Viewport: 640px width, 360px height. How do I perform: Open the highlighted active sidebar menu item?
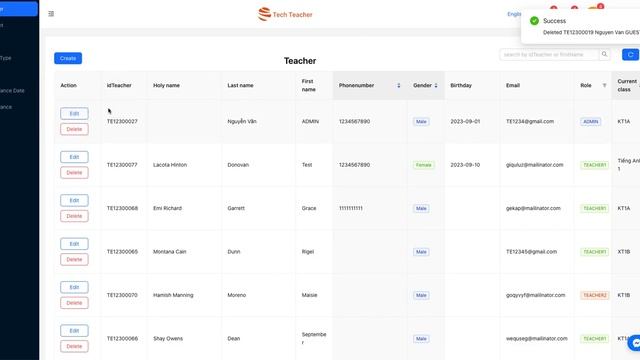tap(19, 9)
